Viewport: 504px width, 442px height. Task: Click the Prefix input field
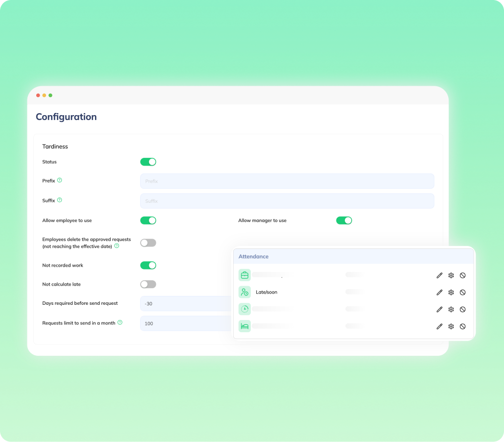point(287,181)
